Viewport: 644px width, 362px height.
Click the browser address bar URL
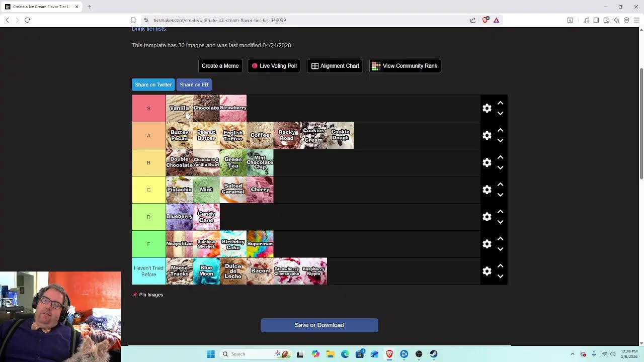click(x=219, y=20)
